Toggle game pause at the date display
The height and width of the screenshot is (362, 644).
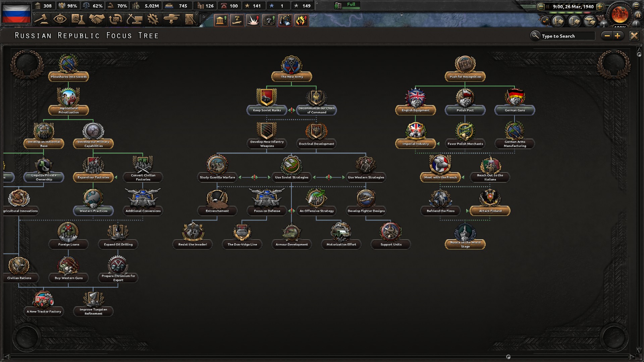(x=573, y=6)
